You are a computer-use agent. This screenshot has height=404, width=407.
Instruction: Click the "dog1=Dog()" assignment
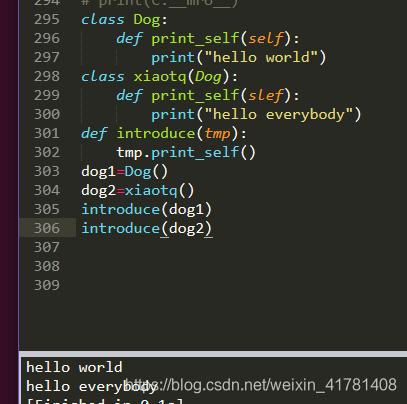(125, 172)
